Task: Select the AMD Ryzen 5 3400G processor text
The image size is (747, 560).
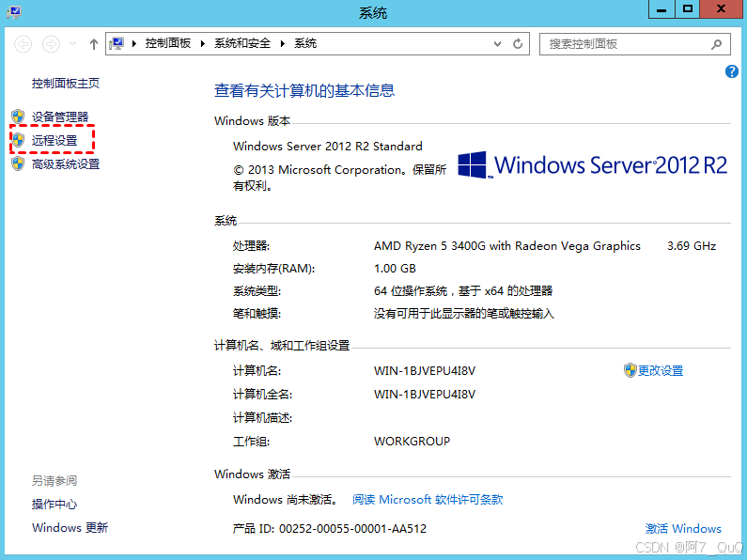Action: pos(506,246)
